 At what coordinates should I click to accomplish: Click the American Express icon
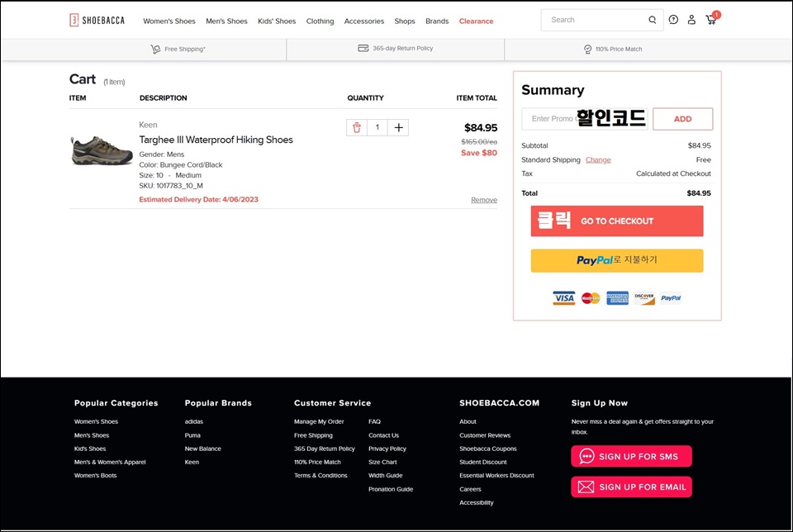pyautogui.click(x=618, y=298)
